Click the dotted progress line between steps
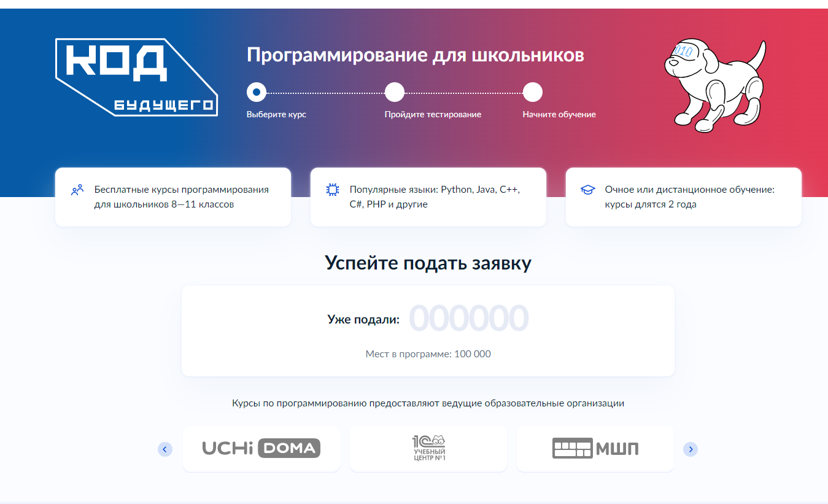 coord(325,93)
